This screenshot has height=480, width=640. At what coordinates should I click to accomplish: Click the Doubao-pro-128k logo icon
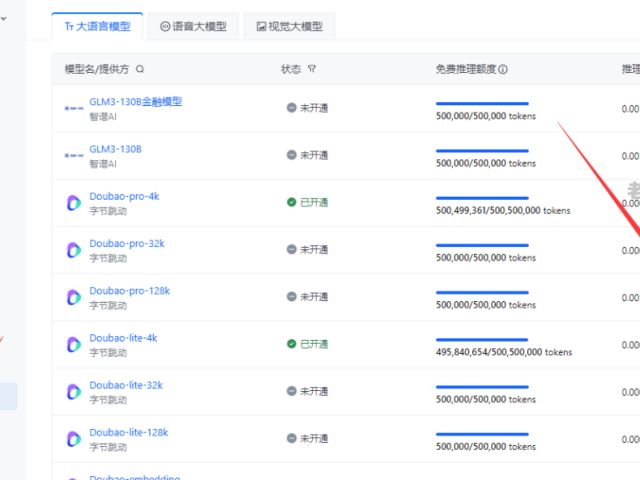tap(74, 297)
